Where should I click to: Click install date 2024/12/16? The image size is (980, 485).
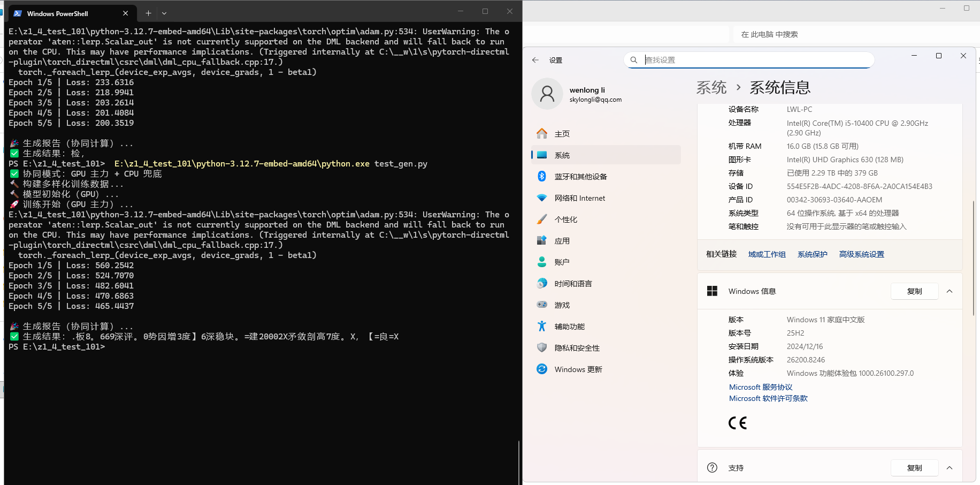tap(805, 346)
